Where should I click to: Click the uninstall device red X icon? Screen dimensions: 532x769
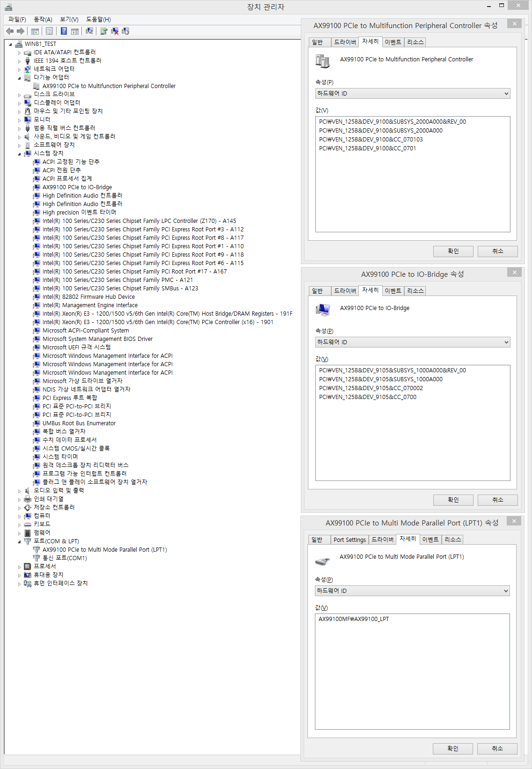pyautogui.click(x=115, y=31)
